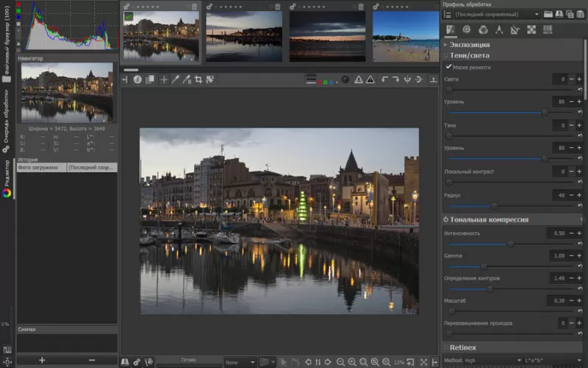Increase Света value with plus button
This screenshot has width=588, height=368.
[579, 79]
